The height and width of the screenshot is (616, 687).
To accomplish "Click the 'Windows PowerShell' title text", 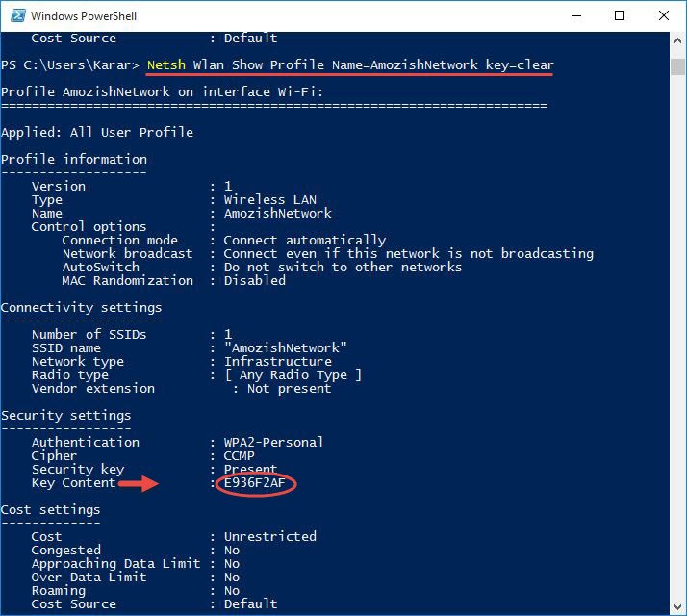I will (84, 16).
